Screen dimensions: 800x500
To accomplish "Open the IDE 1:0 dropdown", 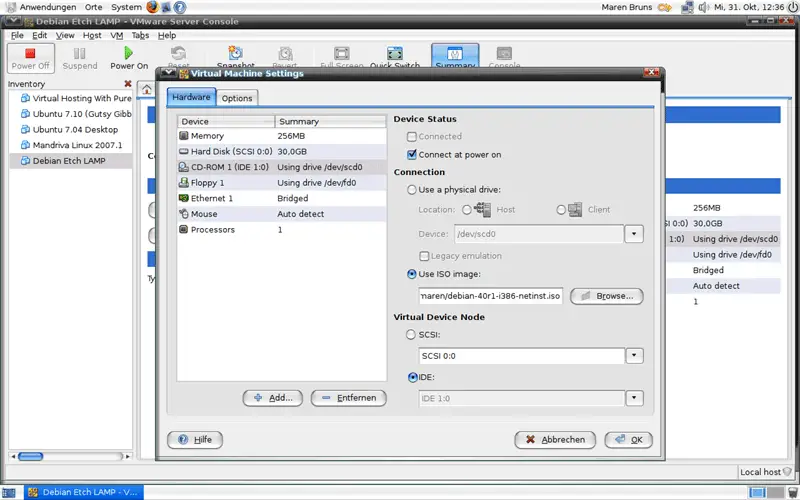I will coord(634,398).
